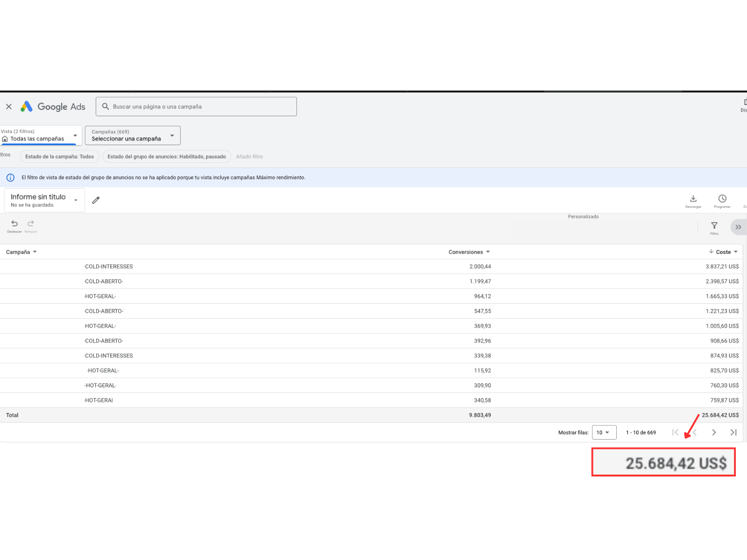The height and width of the screenshot is (560, 747).
Task: Expand the Informe sin título report dropdown
Action: coord(76,200)
